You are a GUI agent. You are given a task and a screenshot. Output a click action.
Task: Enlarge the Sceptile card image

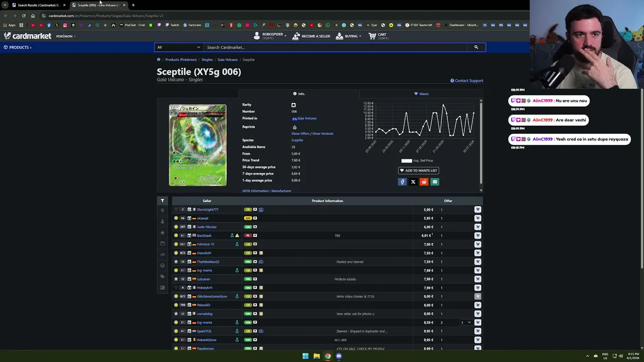(x=198, y=145)
